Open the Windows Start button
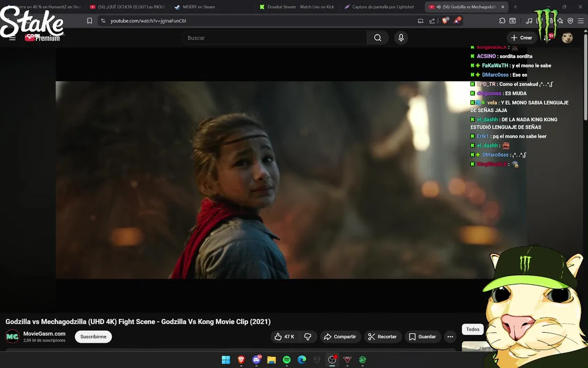 tap(226, 360)
